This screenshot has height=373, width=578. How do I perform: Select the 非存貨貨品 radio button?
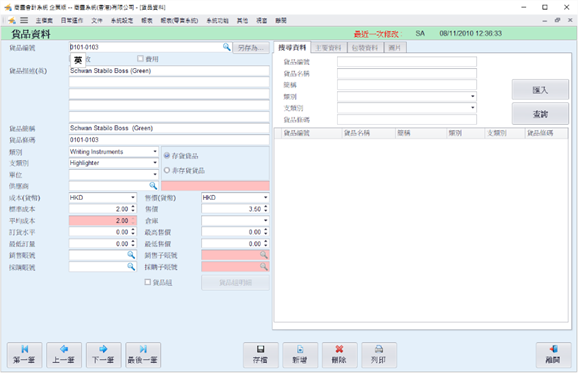pyautogui.click(x=167, y=170)
